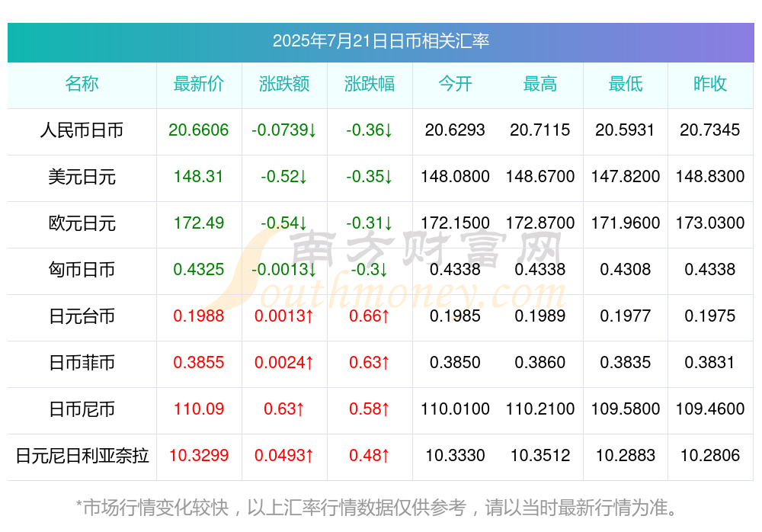This screenshot has width=762, height=532.
Task: Click latest price 20.6606
Action: pos(199,130)
